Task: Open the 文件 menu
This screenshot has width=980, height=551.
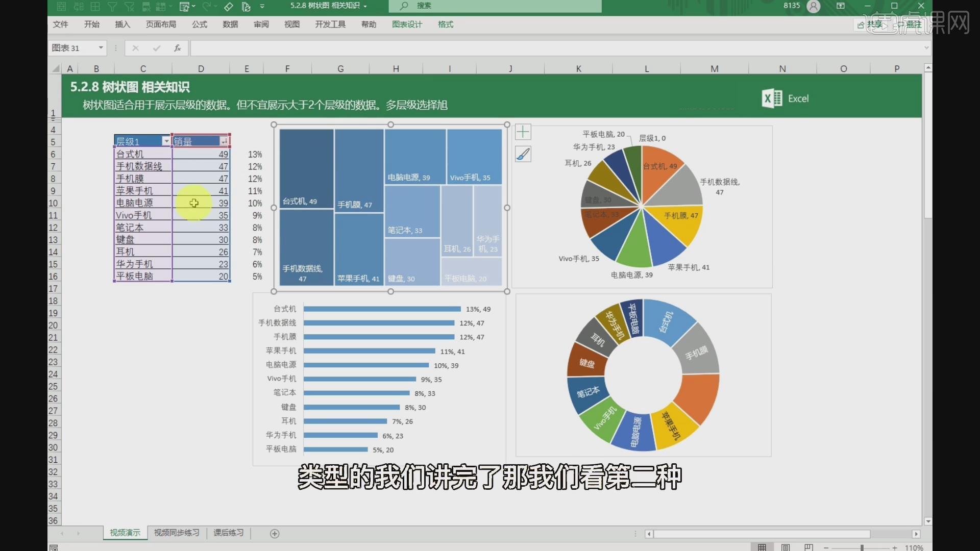Action: pos(60,24)
